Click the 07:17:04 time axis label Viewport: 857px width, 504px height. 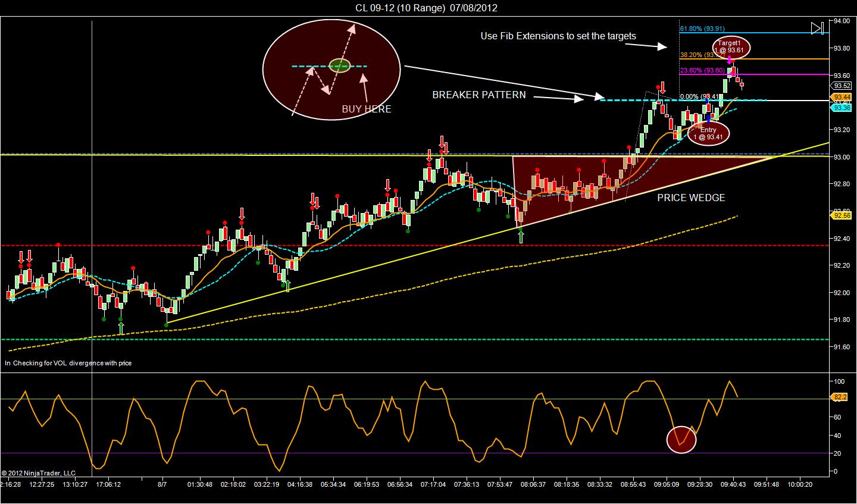[x=433, y=484]
